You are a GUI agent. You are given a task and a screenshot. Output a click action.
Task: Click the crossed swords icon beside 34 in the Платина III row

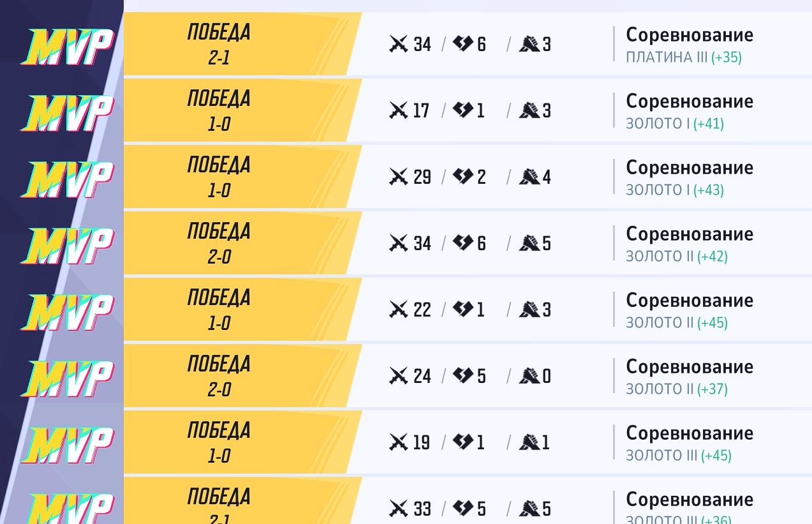[x=399, y=44]
